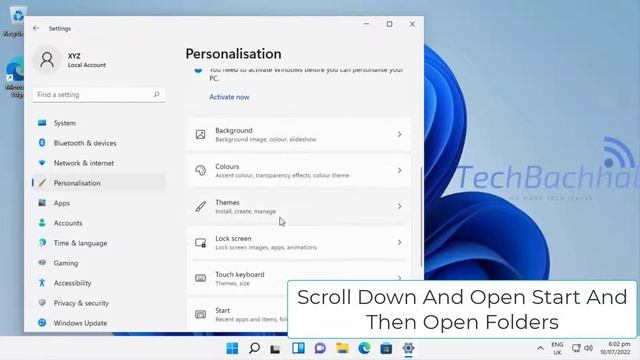Open taskbar Search

[254, 348]
